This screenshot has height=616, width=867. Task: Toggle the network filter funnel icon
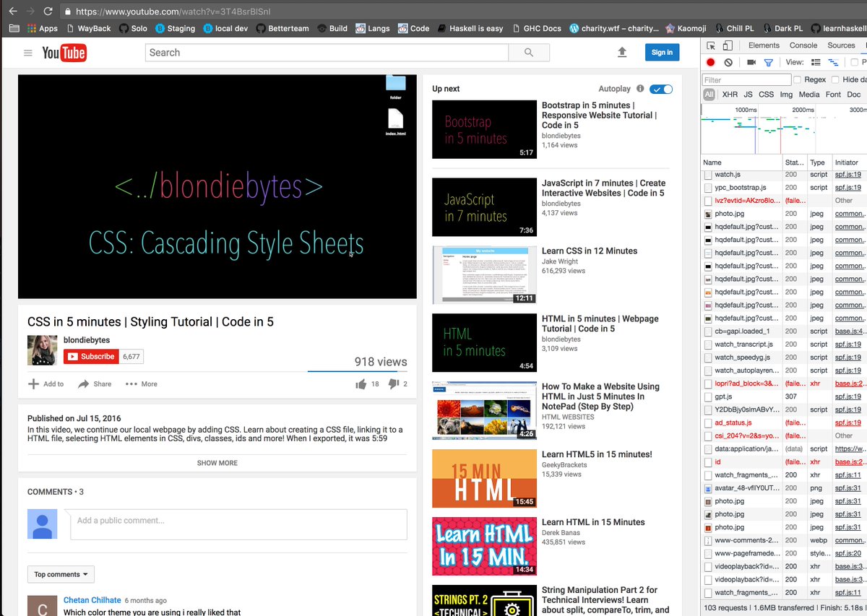769,63
